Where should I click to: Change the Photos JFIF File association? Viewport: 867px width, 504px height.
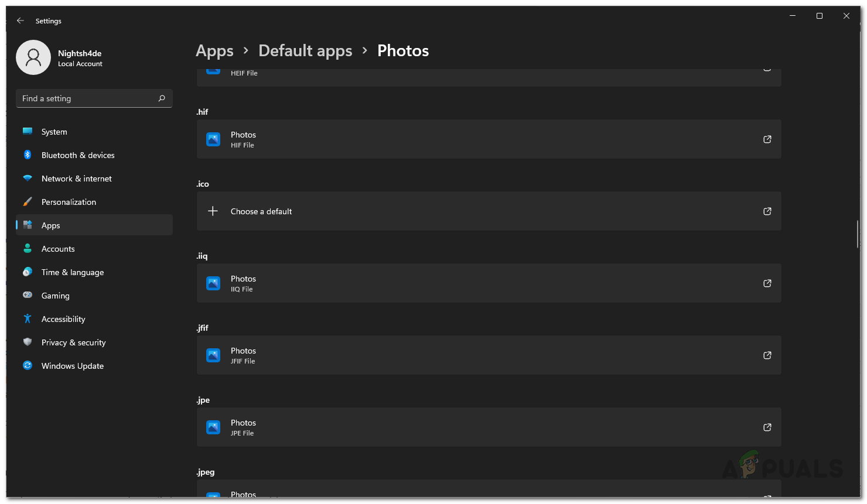[x=489, y=355]
